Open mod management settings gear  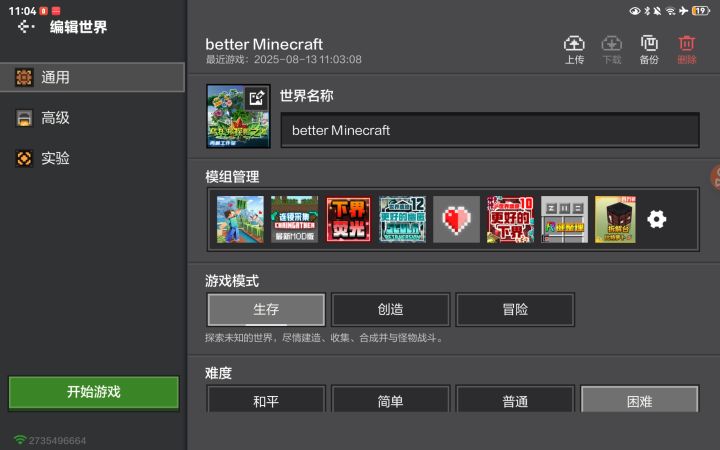[x=657, y=219]
